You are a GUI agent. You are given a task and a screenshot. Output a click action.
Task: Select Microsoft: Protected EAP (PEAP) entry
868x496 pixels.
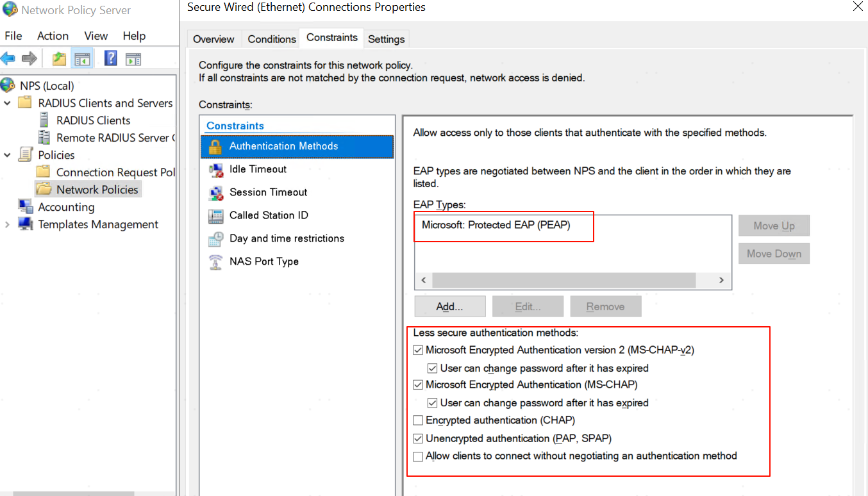click(x=496, y=225)
